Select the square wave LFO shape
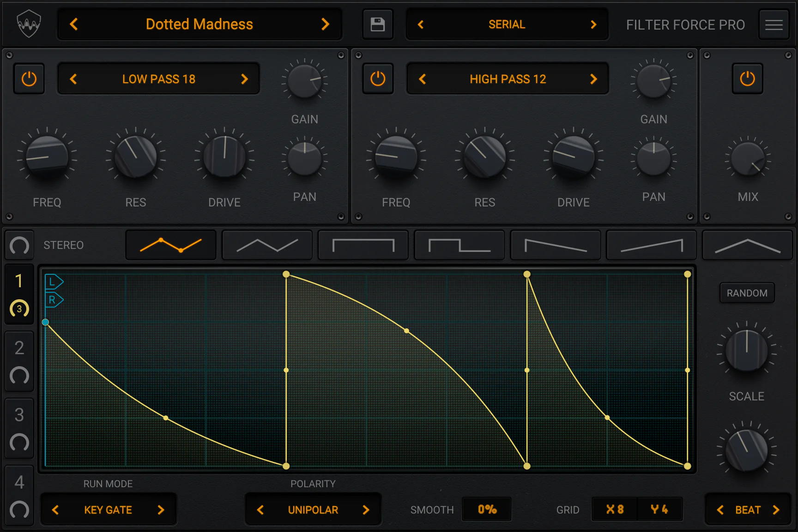The width and height of the screenshot is (798, 532). point(363,245)
